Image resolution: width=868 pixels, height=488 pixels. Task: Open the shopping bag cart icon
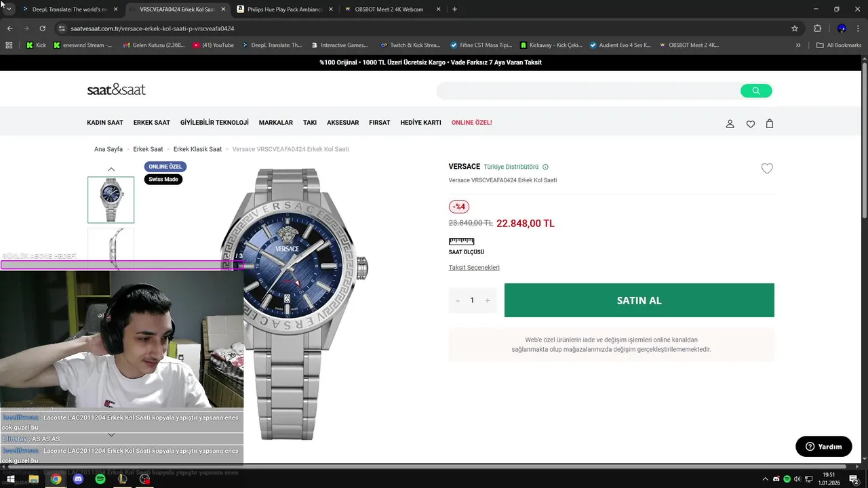(x=770, y=123)
